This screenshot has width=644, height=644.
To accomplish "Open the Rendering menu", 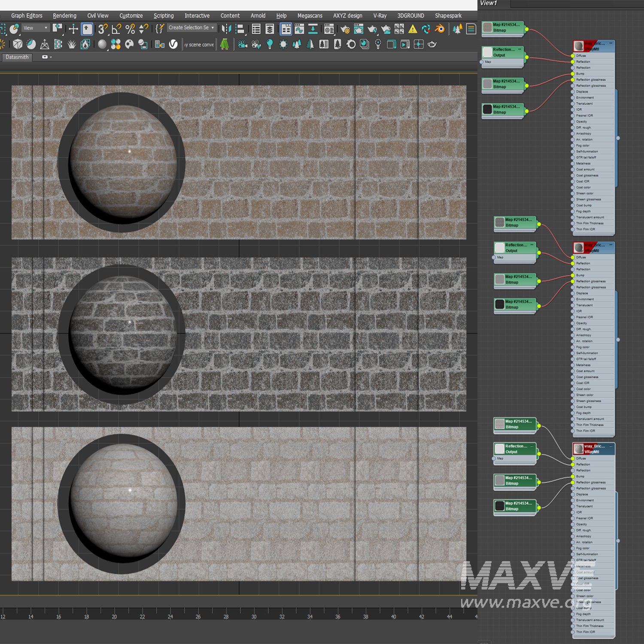I will pos(64,15).
